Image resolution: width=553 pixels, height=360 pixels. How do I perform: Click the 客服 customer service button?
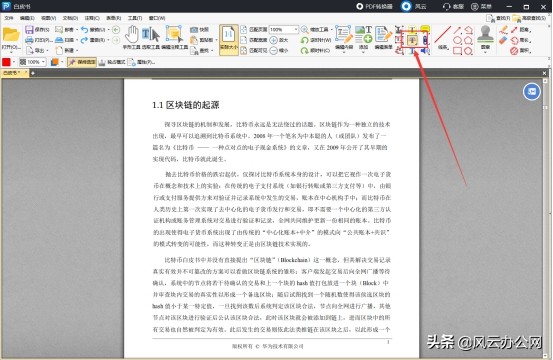coord(454,6)
